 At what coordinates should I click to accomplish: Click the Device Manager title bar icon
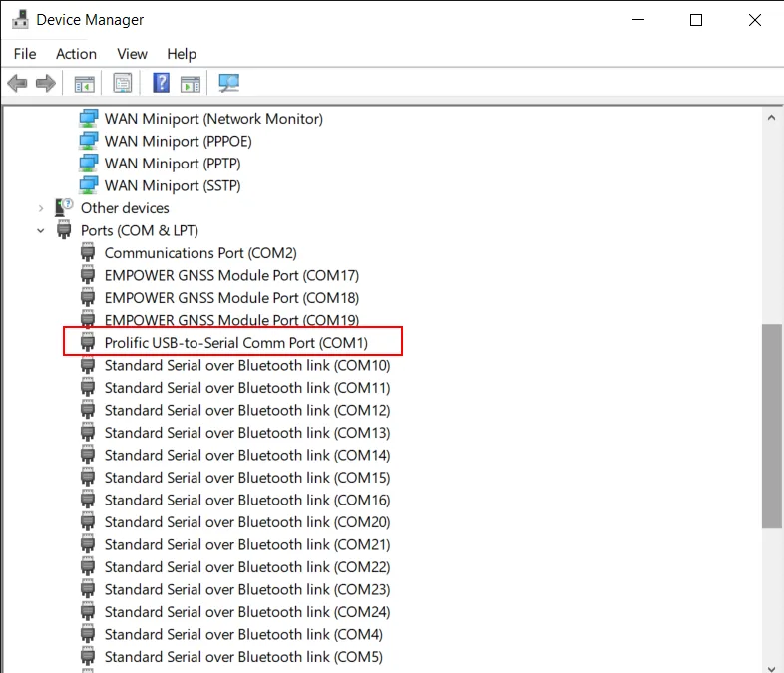(21, 20)
